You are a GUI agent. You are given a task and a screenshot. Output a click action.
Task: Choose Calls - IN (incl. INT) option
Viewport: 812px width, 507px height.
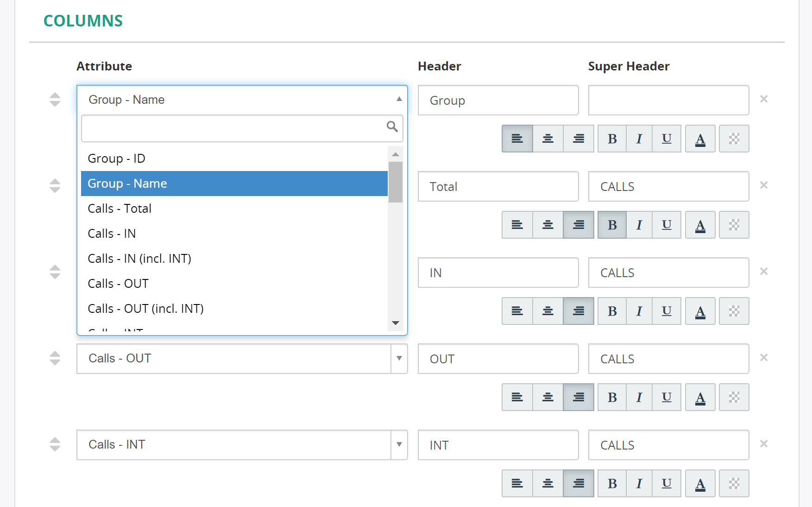click(x=234, y=259)
